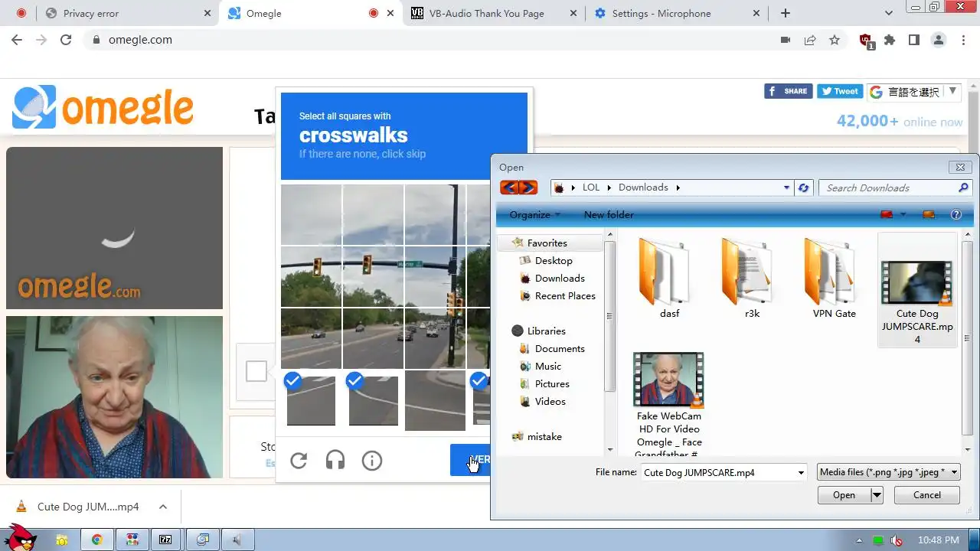
Task: Click the Cancel button
Action: (x=927, y=495)
